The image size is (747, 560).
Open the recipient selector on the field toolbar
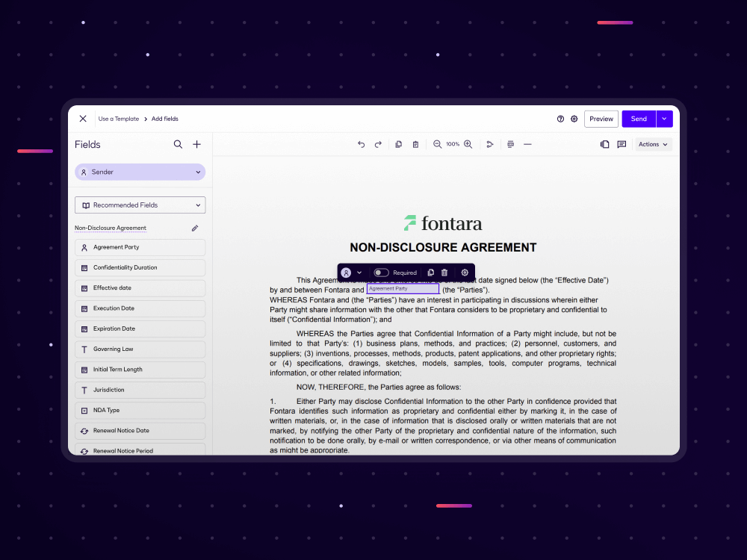351,273
